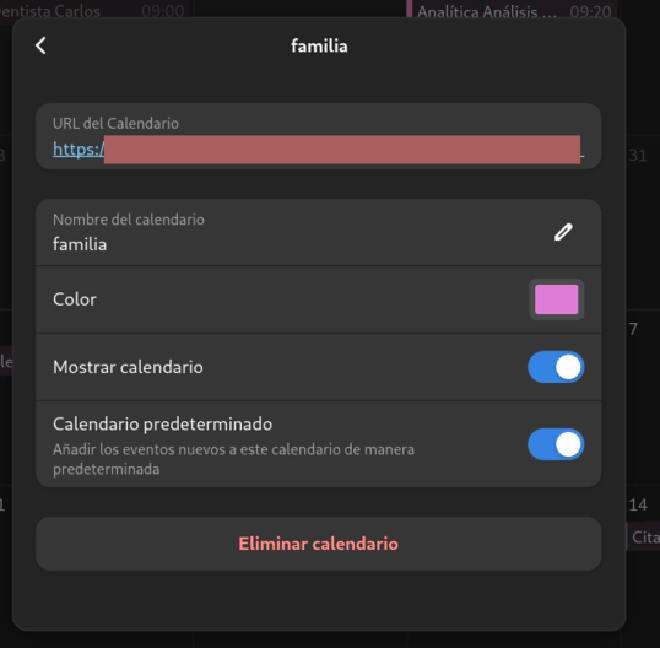The image size is (660, 648).
Task: Select the Analítica Análisis 09:20 event
Action: coord(513,11)
